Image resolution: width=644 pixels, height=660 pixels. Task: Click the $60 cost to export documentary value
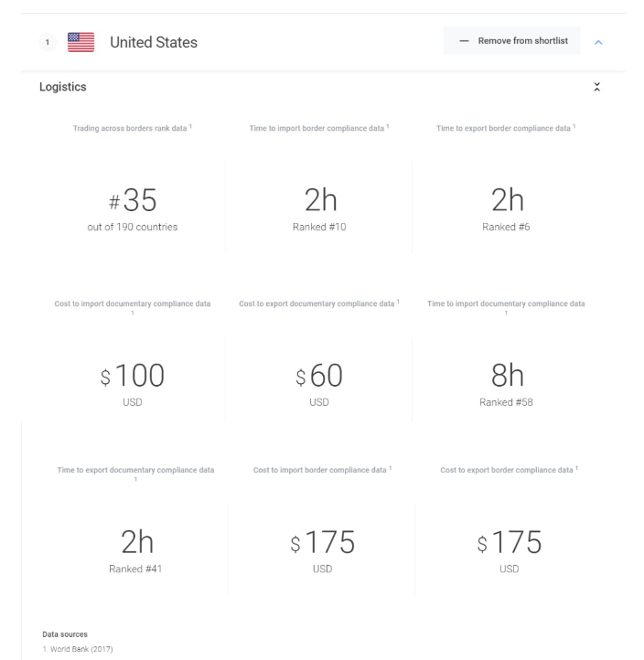319,376
